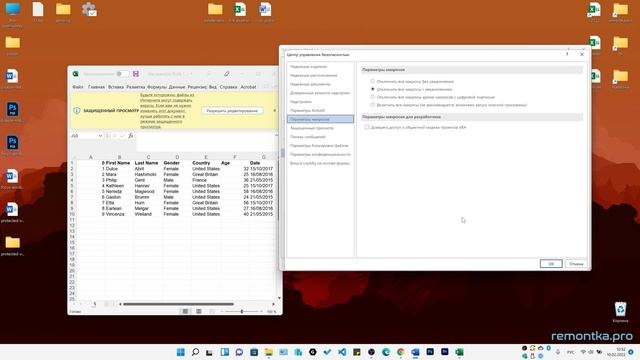Select 'Надежные документы' category
Image resolution: width=640 pixels, height=360 pixels.
320,84
